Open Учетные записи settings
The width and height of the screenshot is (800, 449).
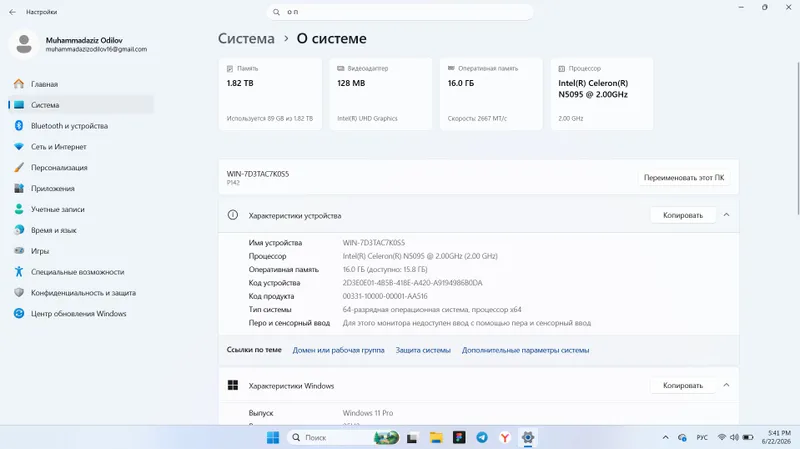pyautogui.click(x=81, y=209)
